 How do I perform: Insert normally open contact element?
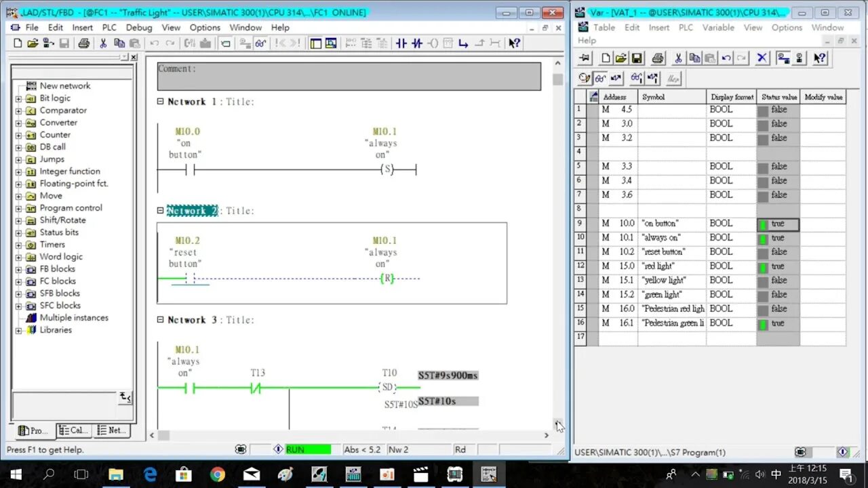coord(401,43)
